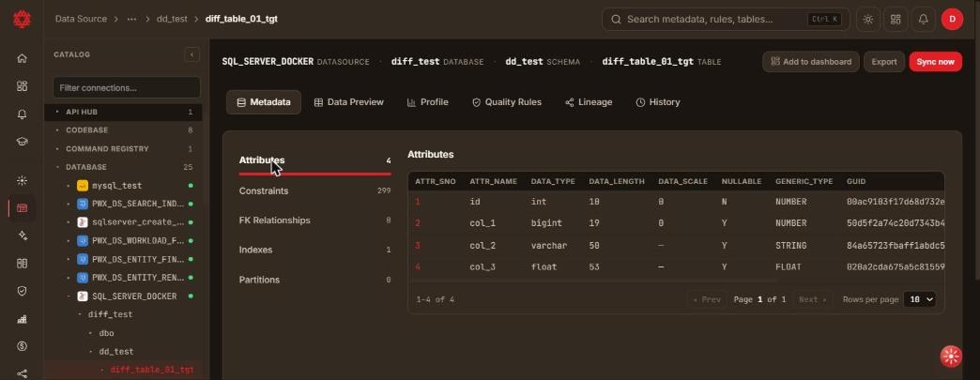Open notifications bell in top header
This screenshot has width=980, height=380.
tap(923, 20)
